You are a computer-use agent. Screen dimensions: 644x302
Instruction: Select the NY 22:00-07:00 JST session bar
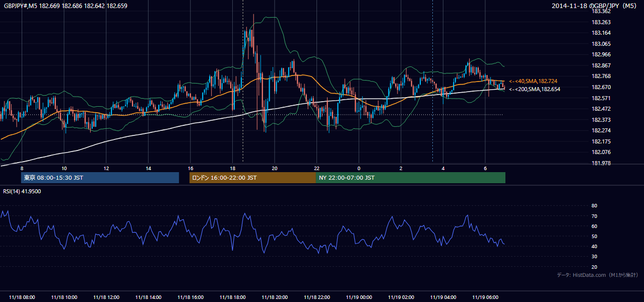411,178
